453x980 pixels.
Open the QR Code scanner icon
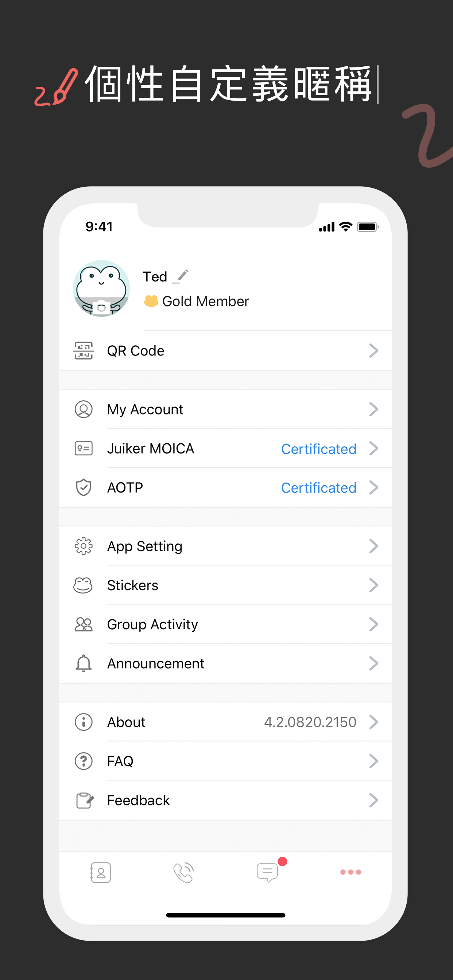pyautogui.click(x=84, y=350)
